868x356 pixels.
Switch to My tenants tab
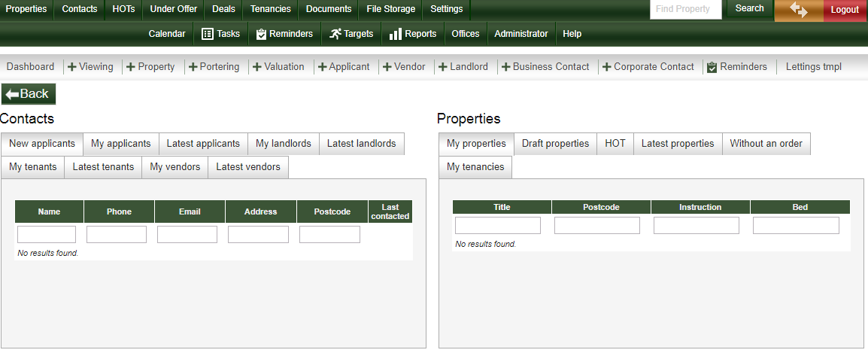32,167
